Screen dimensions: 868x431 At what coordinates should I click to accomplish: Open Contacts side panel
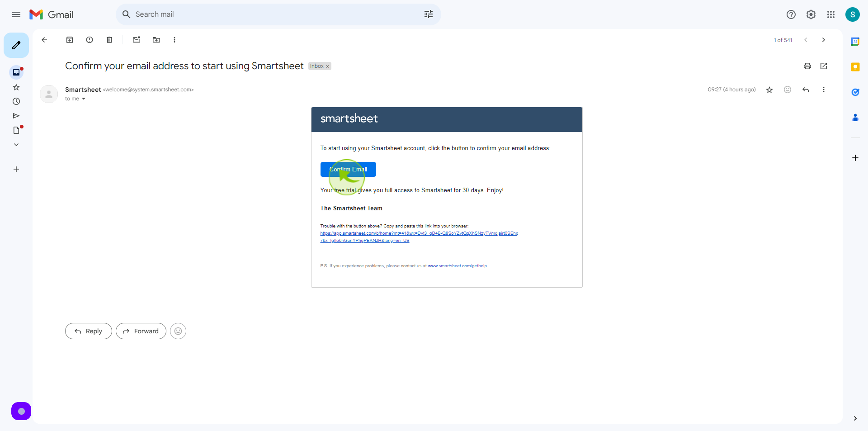(x=855, y=118)
